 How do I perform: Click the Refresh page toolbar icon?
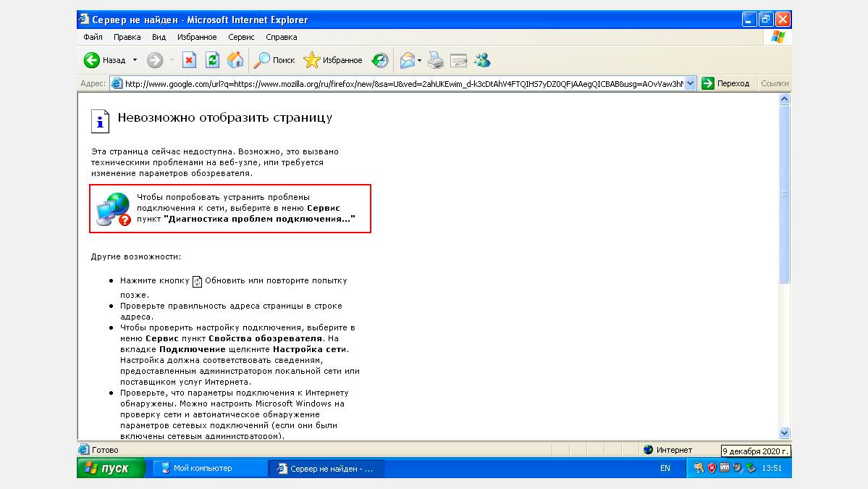pyautogui.click(x=213, y=60)
